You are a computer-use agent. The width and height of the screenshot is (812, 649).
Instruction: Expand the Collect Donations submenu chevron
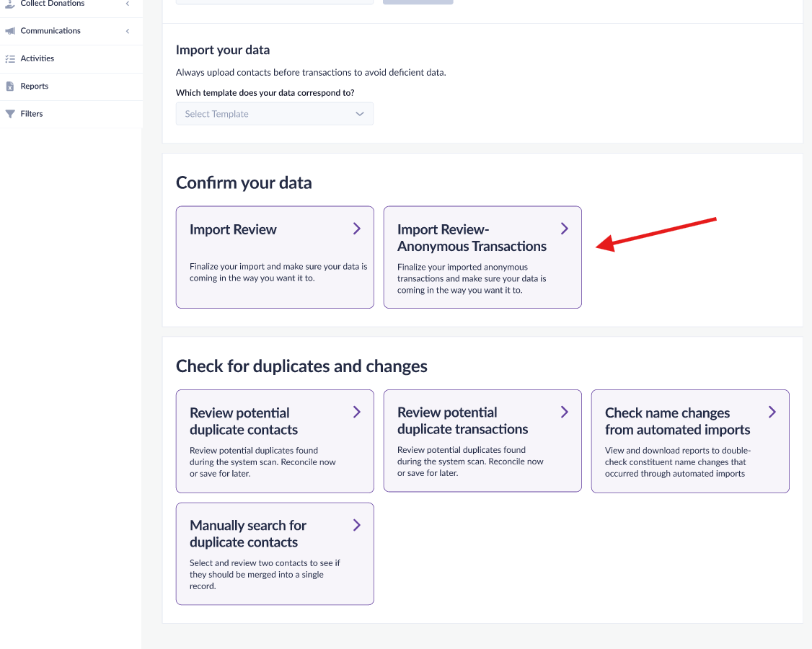[128, 4]
